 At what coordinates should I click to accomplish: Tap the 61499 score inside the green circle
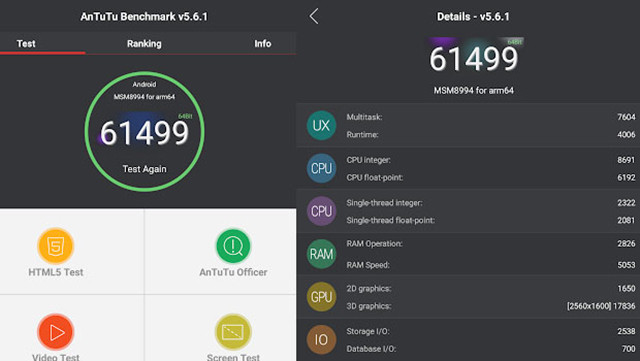(x=144, y=133)
